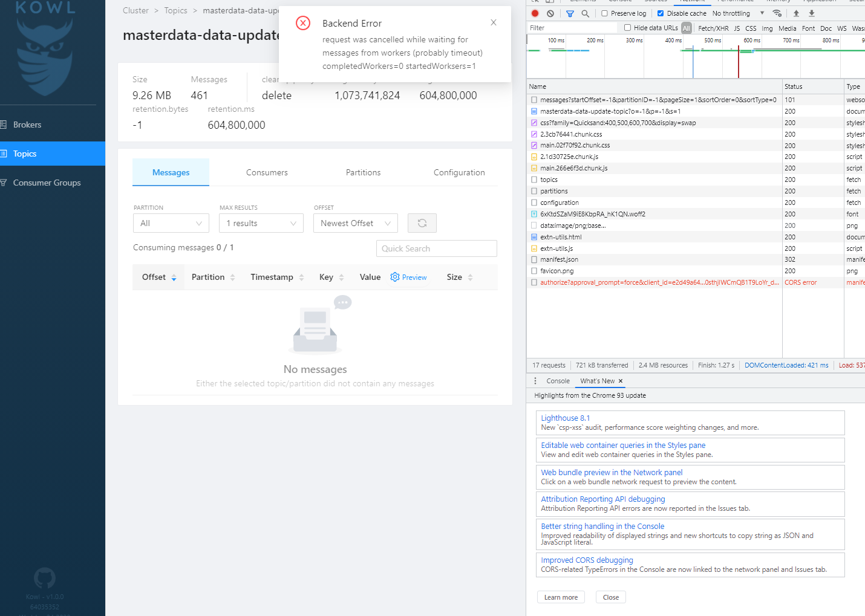Open the No throttling dropdown
The height and width of the screenshot is (616, 865).
(x=738, y=13)
